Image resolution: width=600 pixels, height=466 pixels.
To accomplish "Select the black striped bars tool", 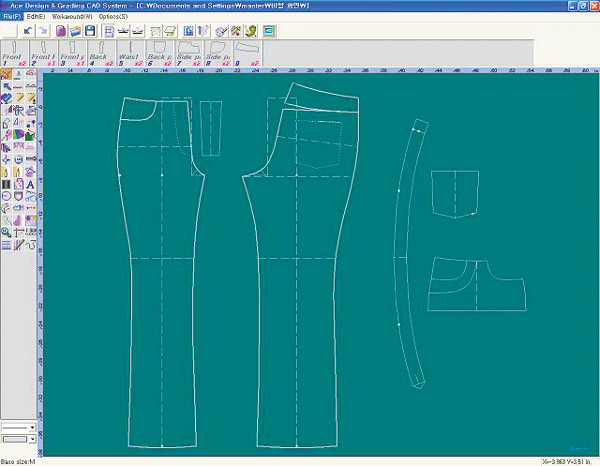I will 7,184.
